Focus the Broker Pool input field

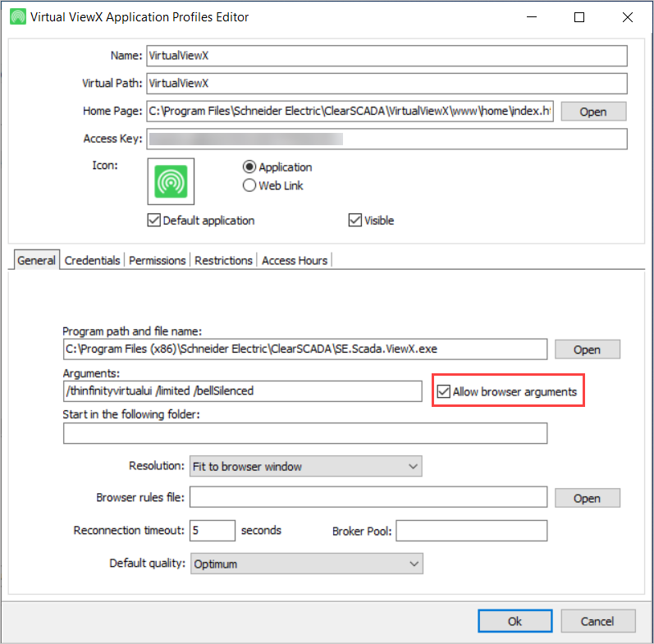[471, 531]
